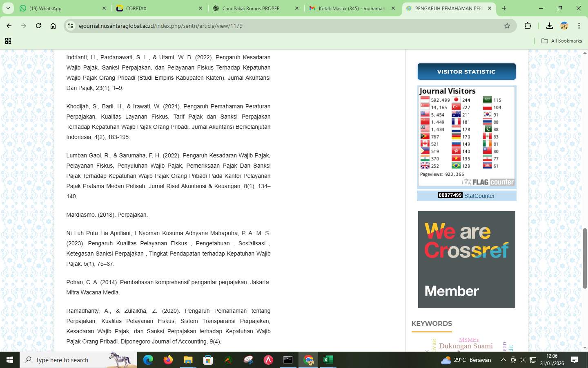Show hidden system tray icons chevron

(x=503, y=360)
